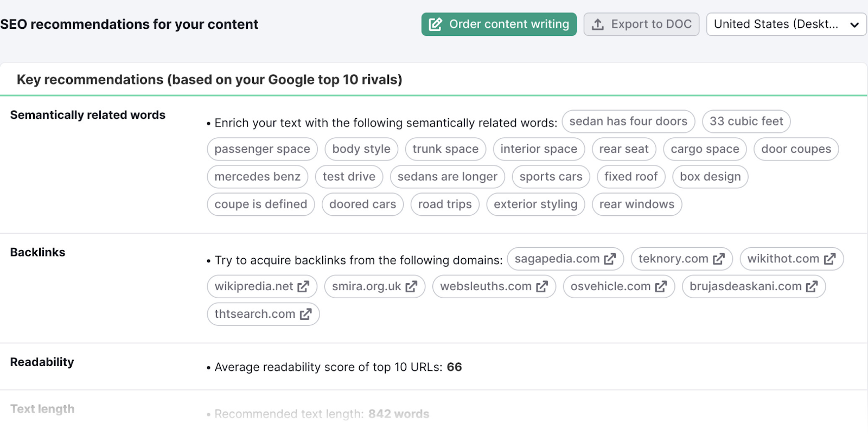Click the pencil icon on Order content writing
Image resolution: width=868 pixels, height=436 pixels.
(x=435, y=24)
